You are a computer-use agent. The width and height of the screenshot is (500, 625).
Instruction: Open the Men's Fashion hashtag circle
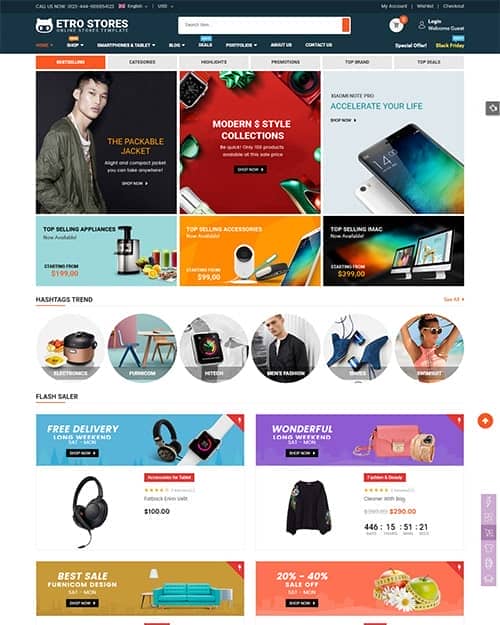tap(285, 348)
